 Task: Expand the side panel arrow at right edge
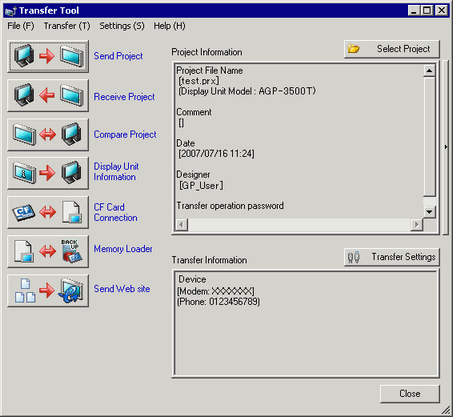click(x=446, y=147)
